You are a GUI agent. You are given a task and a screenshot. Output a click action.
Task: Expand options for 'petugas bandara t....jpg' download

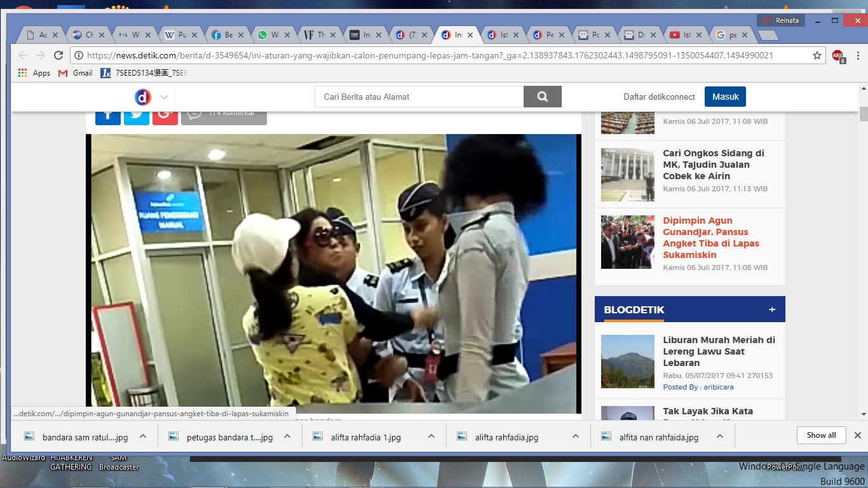pyautogui.click(x=287, y=436)
